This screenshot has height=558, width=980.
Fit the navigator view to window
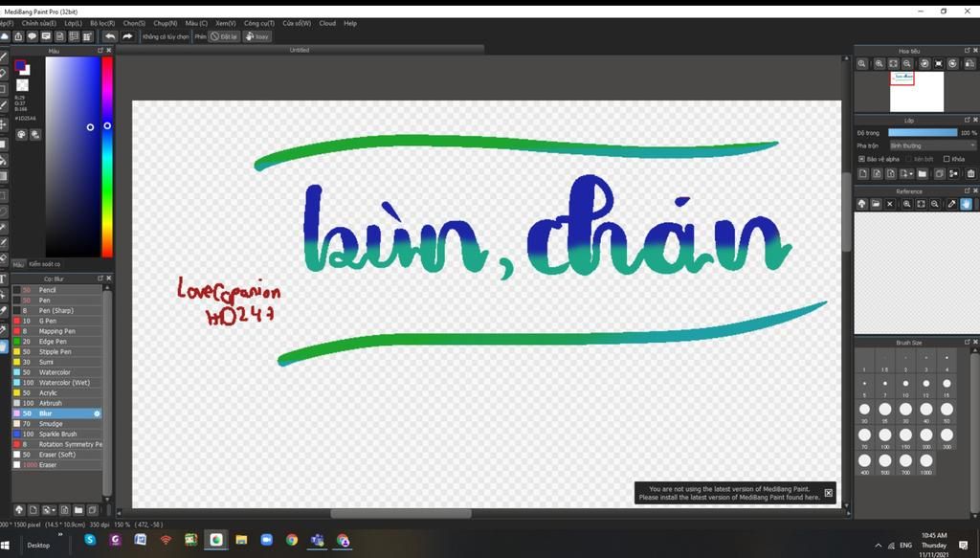pyautogui.click(x=893, y=64)
